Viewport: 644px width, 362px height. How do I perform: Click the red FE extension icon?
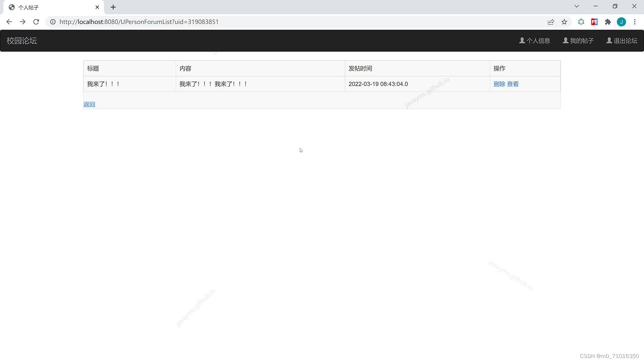click(594, 22)
